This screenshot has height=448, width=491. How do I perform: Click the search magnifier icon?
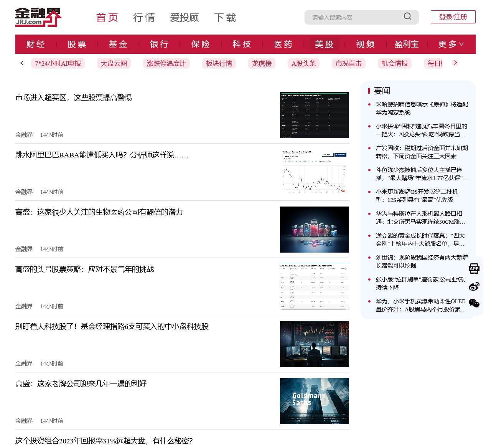click(407, 16)
